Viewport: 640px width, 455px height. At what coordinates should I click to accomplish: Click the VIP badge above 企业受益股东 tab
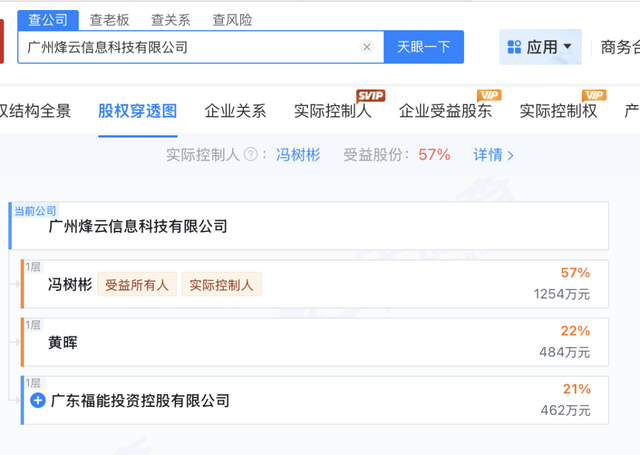(488, 95)
